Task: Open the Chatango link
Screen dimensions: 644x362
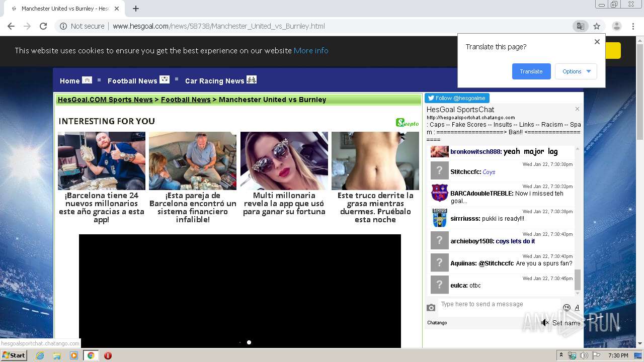Action: [437, 323]
